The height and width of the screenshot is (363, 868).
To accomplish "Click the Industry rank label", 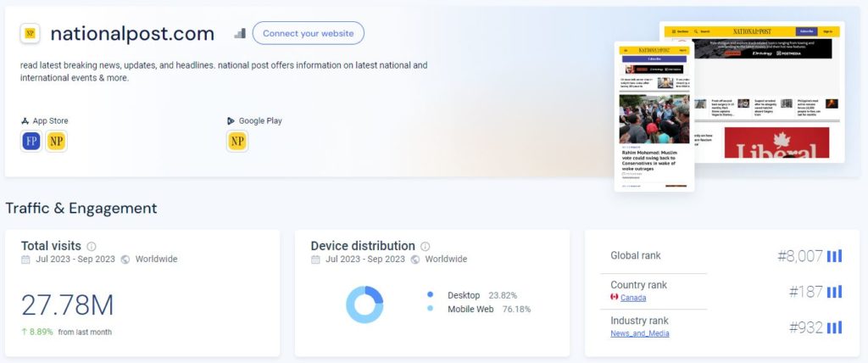I will (x=639, y=321).
